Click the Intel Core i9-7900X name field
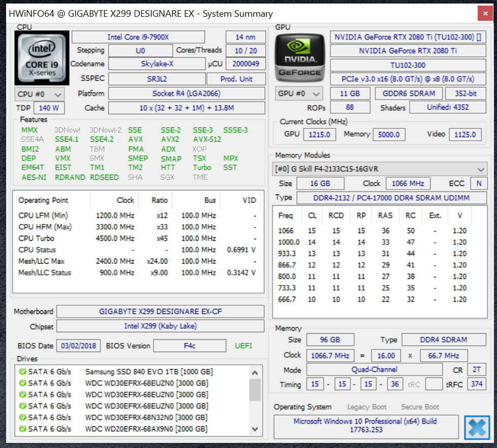Screen dimensions: 497x448 coord(138,37)
